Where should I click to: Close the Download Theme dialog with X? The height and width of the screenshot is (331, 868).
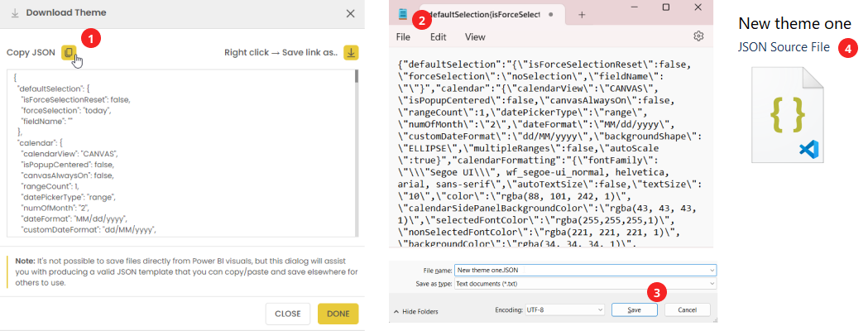[351, 13]
